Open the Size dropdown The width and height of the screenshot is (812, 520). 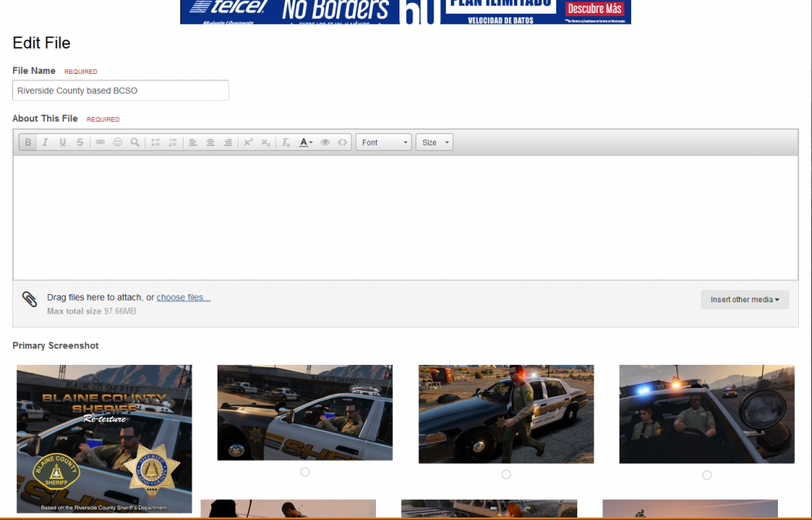coord(434,142)
